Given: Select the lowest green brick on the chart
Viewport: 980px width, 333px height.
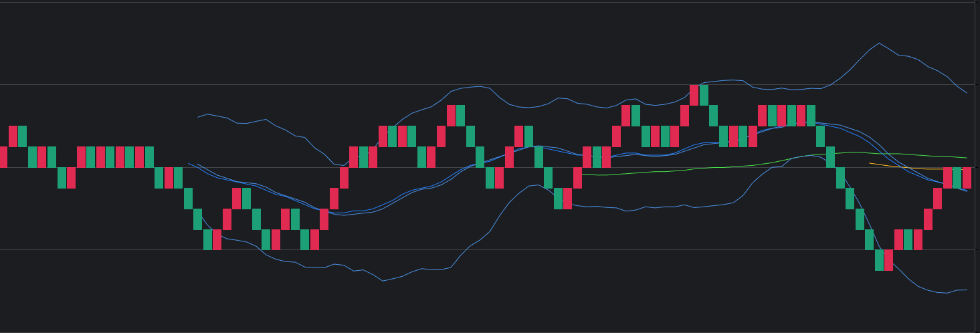Looking at the screenshot, I should [879, 260].
